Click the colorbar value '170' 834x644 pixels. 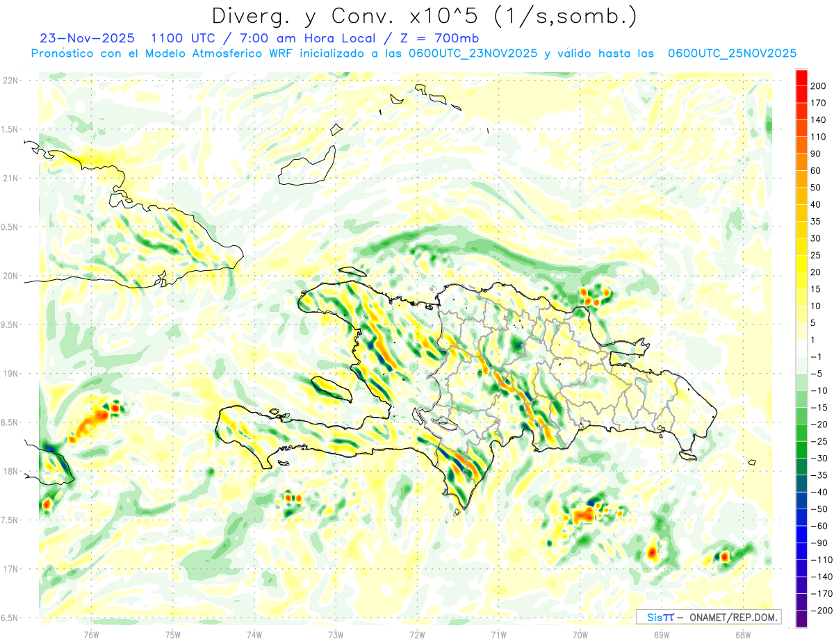pyautogui.click(x=819, y=103)
